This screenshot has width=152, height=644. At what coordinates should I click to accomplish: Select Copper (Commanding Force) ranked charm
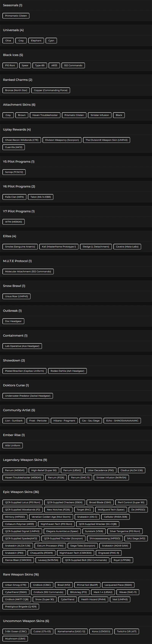pyautogui.click(x=51, y=90)
